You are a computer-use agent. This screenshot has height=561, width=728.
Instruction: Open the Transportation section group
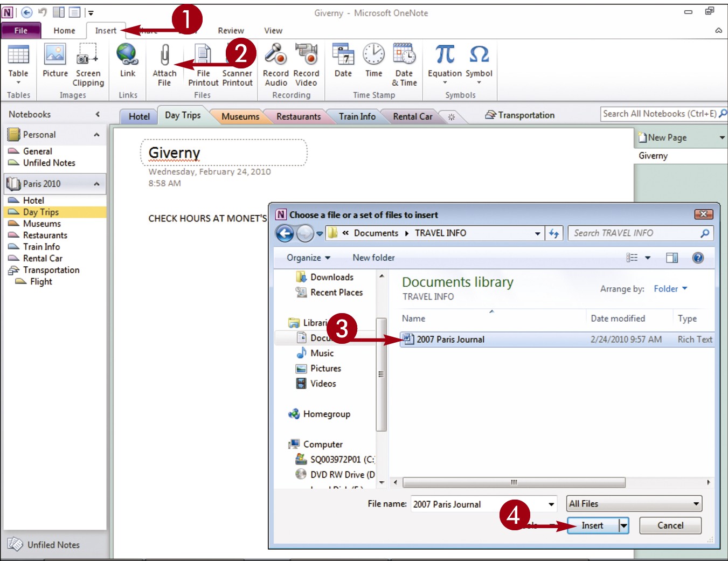(x=520, y=115)
